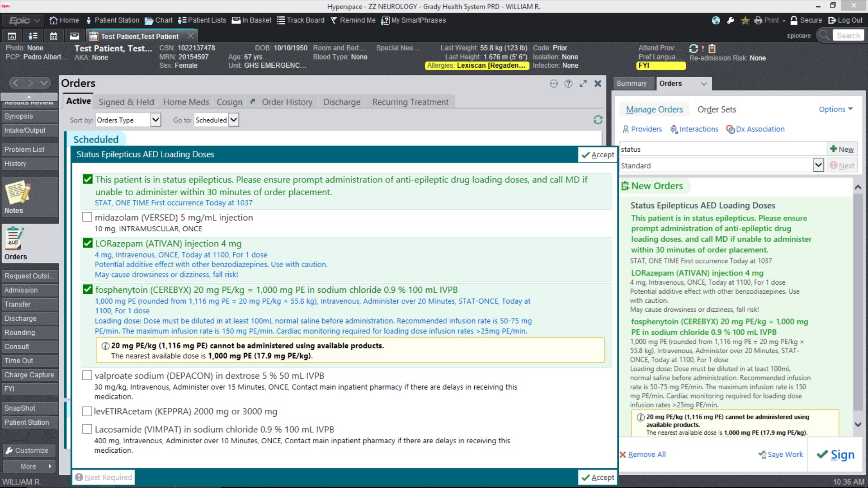This screenshot has width=868, height=488.
Task: Click the Sign button
Action: pyautogui.click(x=836, y=455)
